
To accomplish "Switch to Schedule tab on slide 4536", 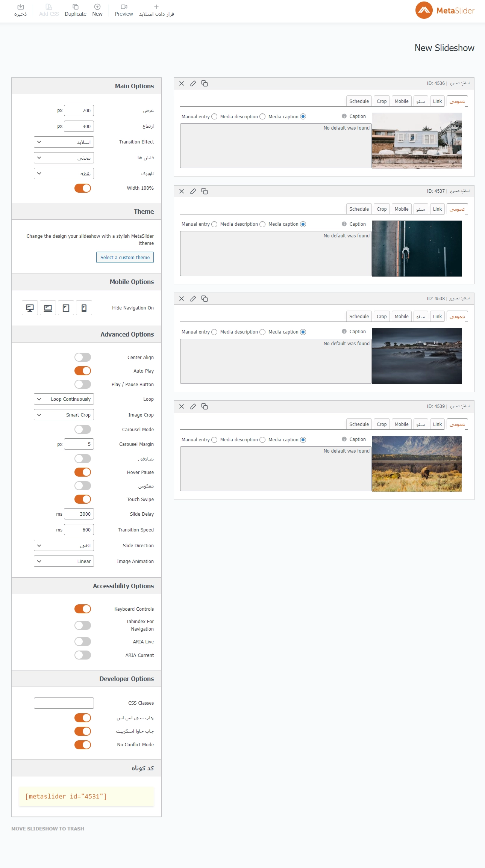I will (x=359, y=101).
